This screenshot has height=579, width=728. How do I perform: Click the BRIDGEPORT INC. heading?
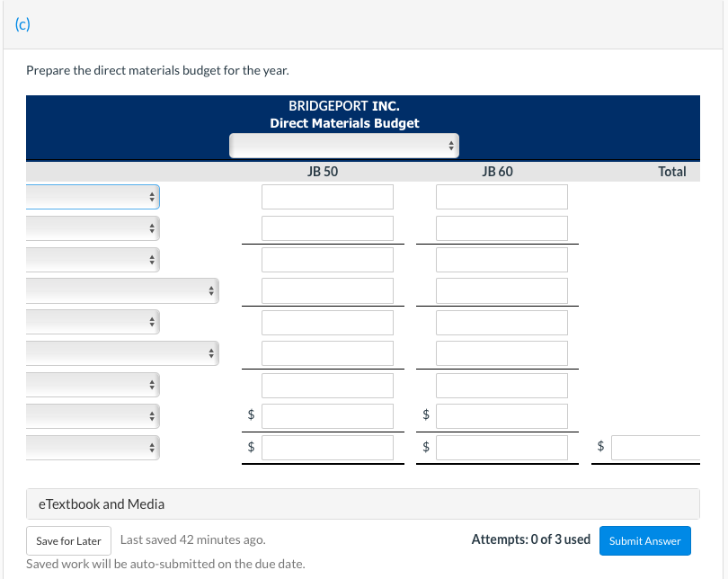344,106
